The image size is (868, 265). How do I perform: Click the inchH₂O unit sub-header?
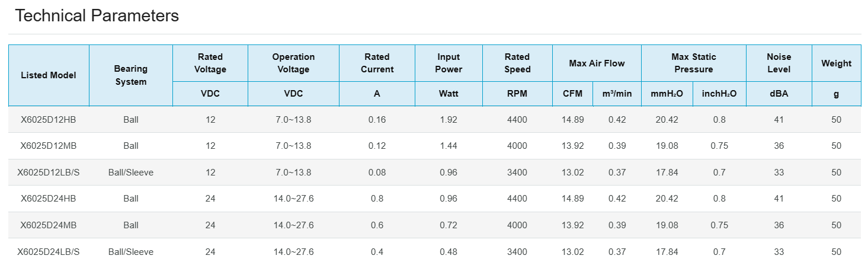coord(719,94)
